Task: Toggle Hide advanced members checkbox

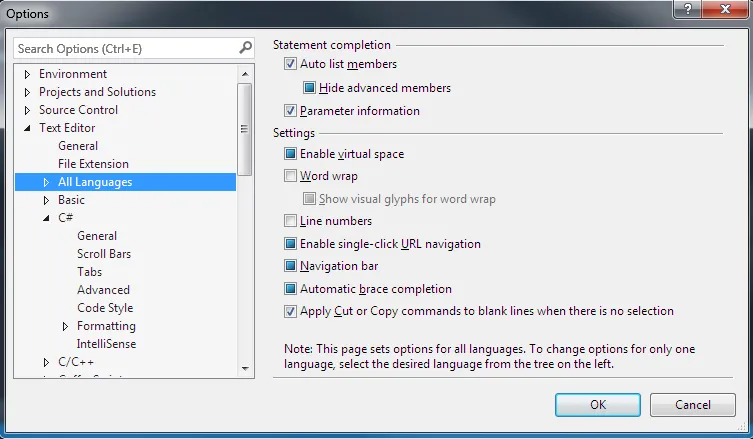Action: [309, 87]
